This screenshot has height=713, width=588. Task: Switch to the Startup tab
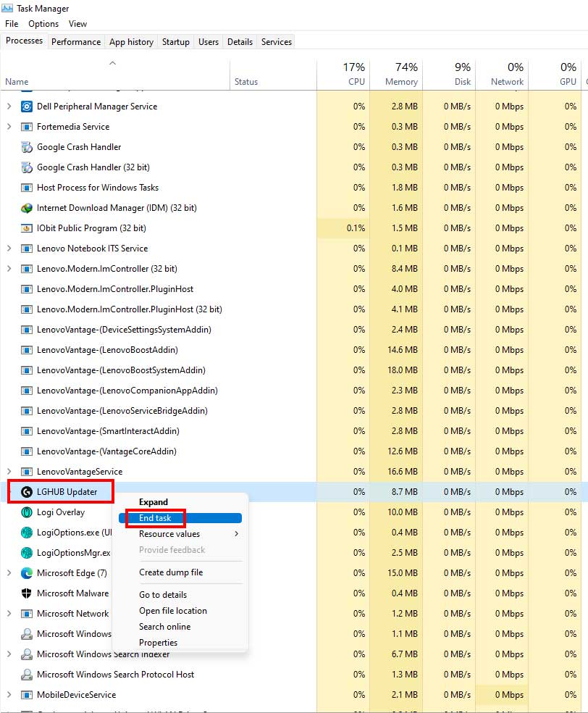(x=176, y=42)
